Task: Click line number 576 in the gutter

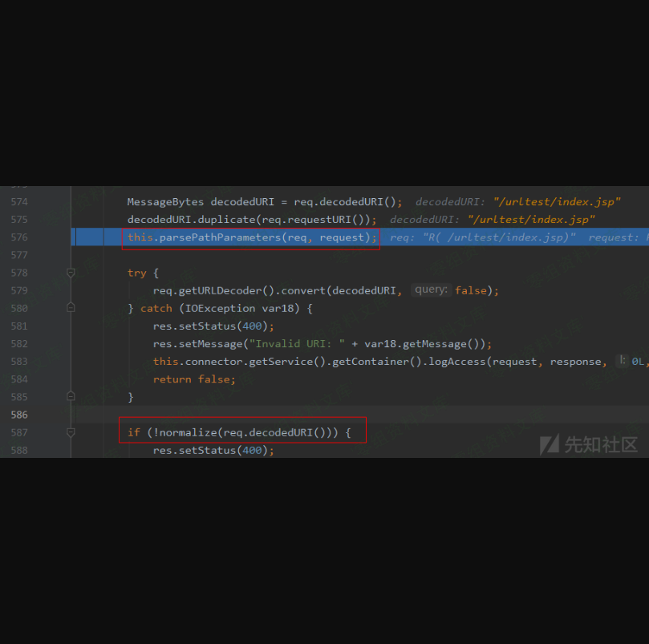Action: (19, 237)
